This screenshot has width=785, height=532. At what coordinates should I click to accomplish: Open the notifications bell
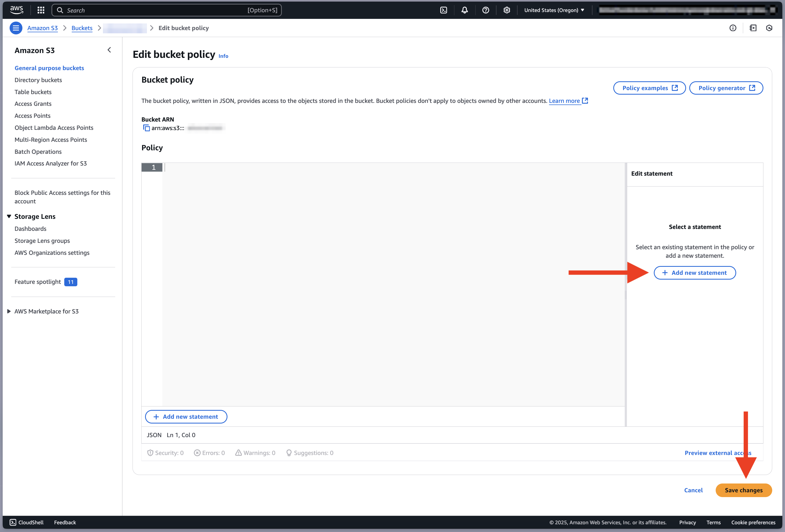coord(464,10)
